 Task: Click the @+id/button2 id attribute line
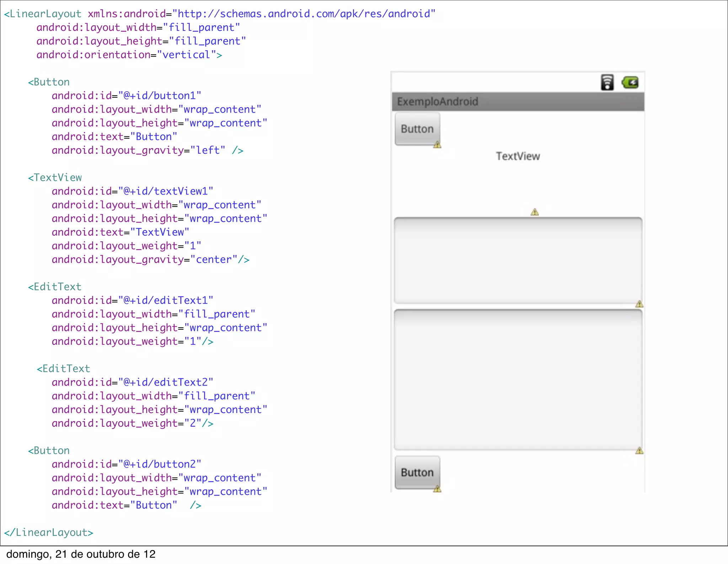(126, 464)
